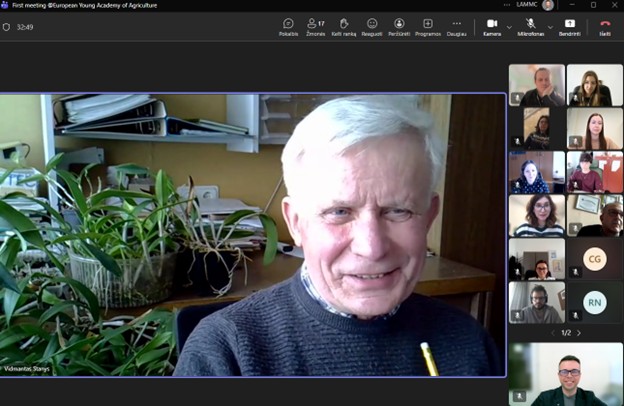Toggle the Kamera video on or off
624x406 pixels.
(492, 26)
